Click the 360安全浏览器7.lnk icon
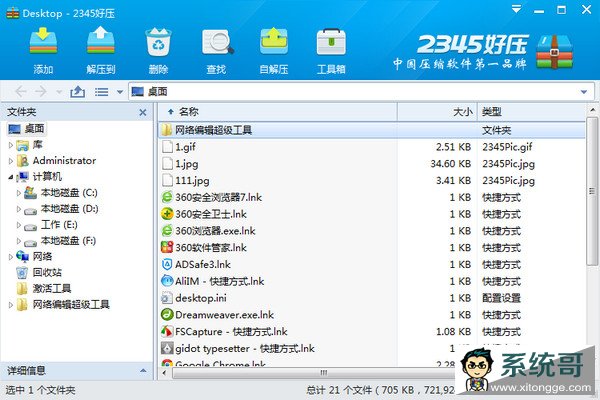Viewport: 600px width, 400px height. coord(167,198)
